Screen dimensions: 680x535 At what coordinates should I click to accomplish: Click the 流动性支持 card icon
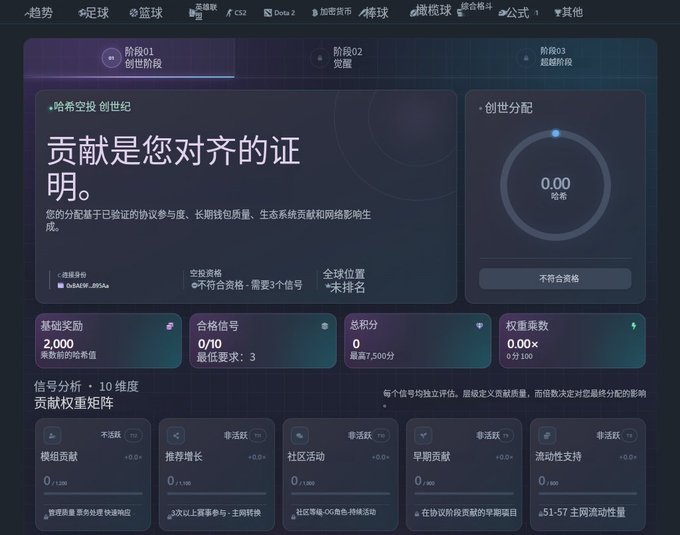[x=547, y=435]
